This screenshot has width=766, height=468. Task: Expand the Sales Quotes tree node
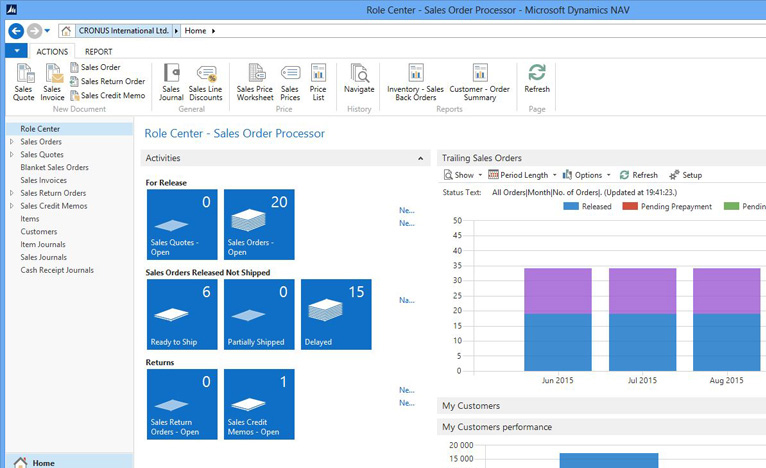(12, 154)
